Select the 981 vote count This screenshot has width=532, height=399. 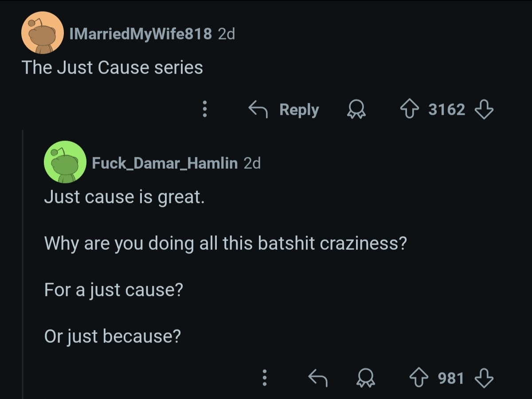tap(451, 378)
